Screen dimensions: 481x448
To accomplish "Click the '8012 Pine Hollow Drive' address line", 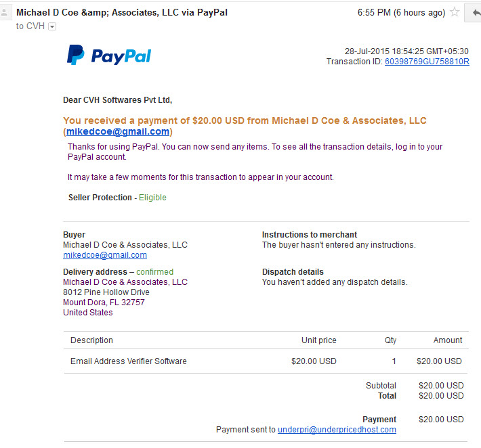I will [x=106, y=292].
